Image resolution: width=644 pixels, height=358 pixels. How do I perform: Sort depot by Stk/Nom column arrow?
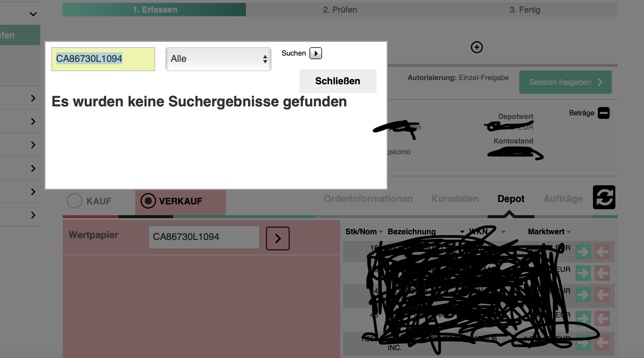pos(381,232)
